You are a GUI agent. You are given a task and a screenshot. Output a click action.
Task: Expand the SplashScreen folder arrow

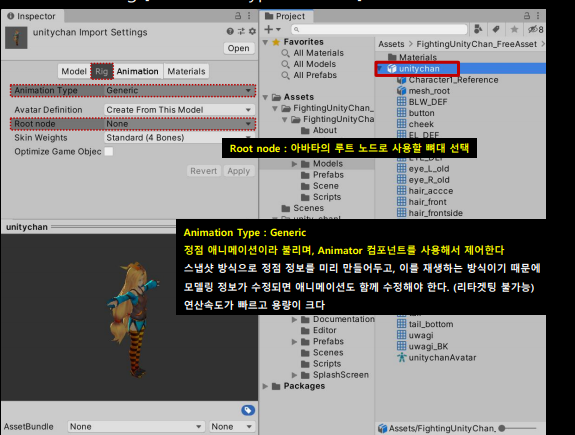click(294, 375)
